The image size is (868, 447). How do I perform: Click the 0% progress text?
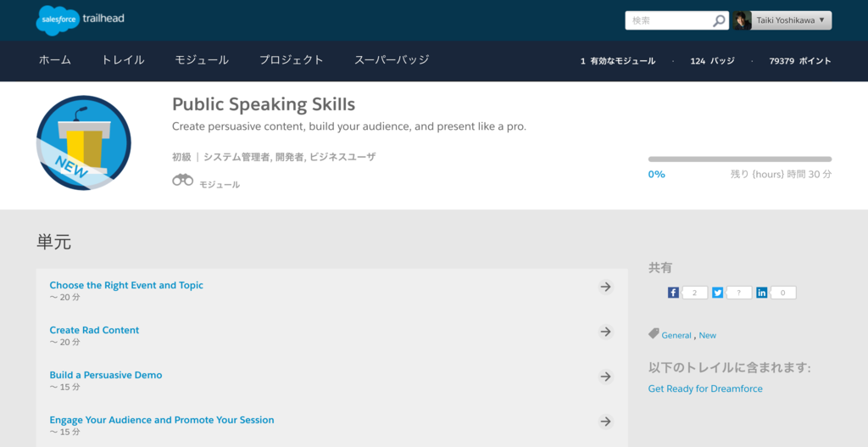click(x=657, y=175)
